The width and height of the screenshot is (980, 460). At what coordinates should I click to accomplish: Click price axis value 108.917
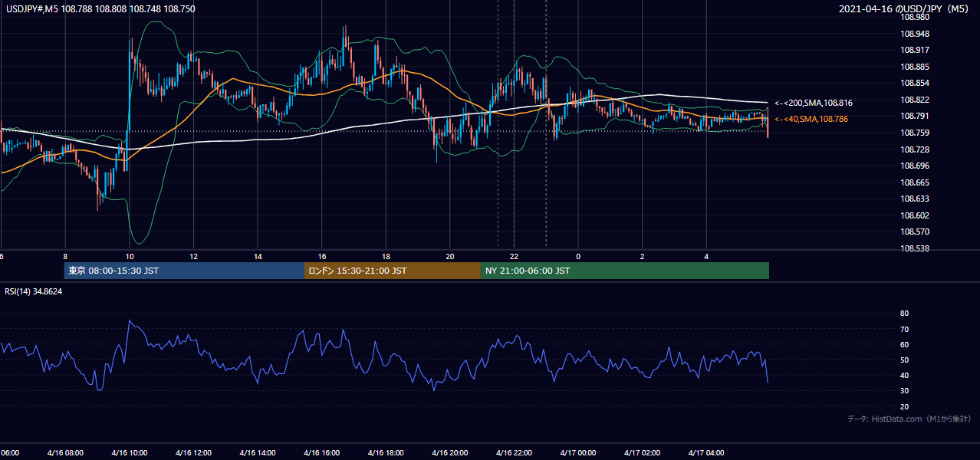click(914, 50)
